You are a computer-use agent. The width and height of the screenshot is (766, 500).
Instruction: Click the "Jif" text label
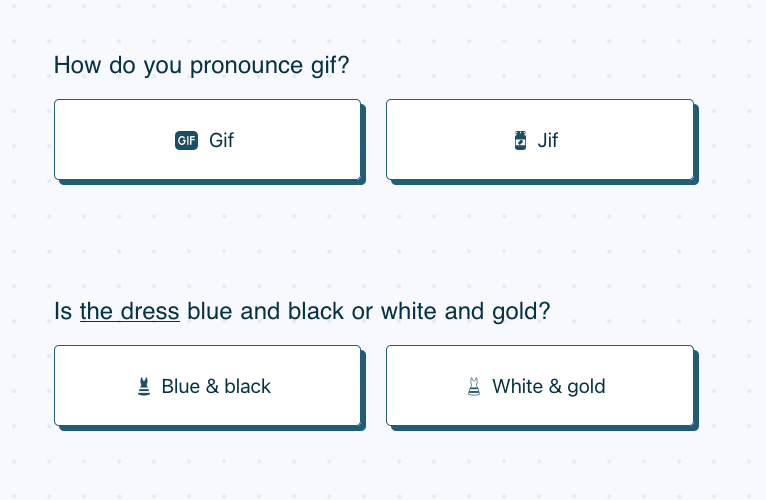click(x=548, y=140)
